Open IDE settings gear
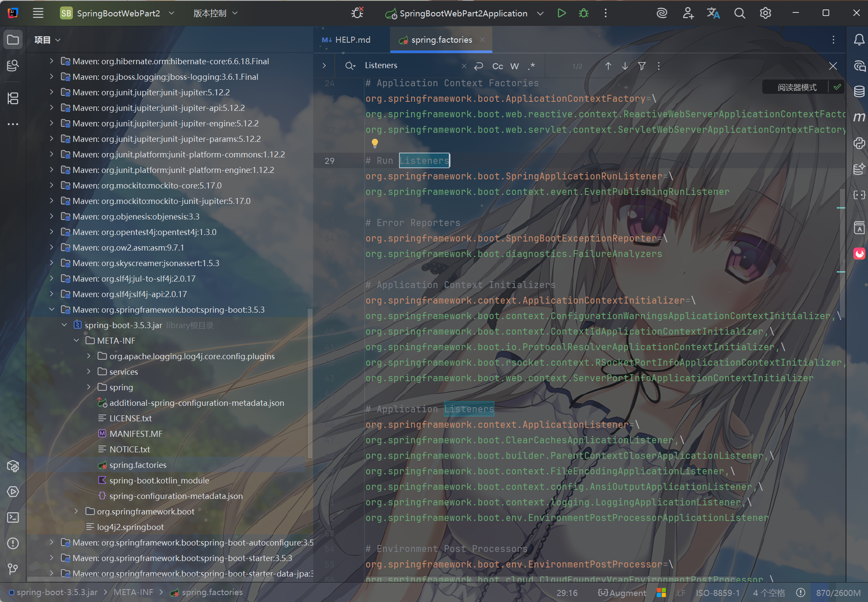 765,13
